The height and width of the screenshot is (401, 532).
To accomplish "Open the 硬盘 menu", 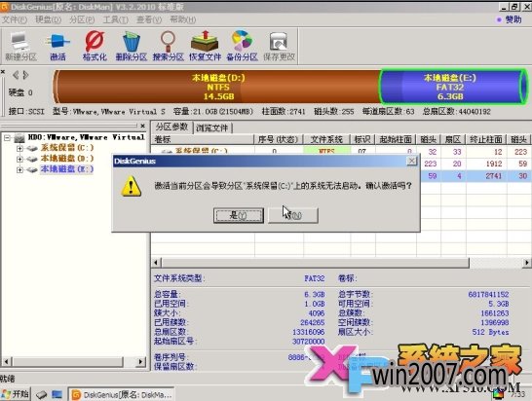I will point(48,19).
